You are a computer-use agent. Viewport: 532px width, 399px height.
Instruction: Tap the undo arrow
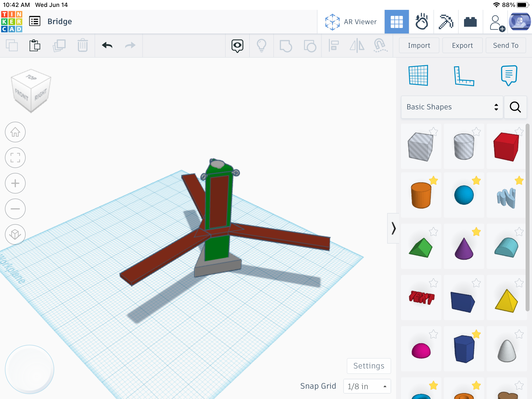(107, 45)
